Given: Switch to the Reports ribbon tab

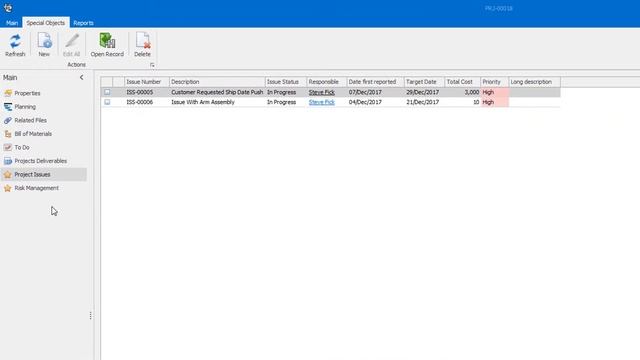Looking at the screenshot, I should click(x=83, y=23).
